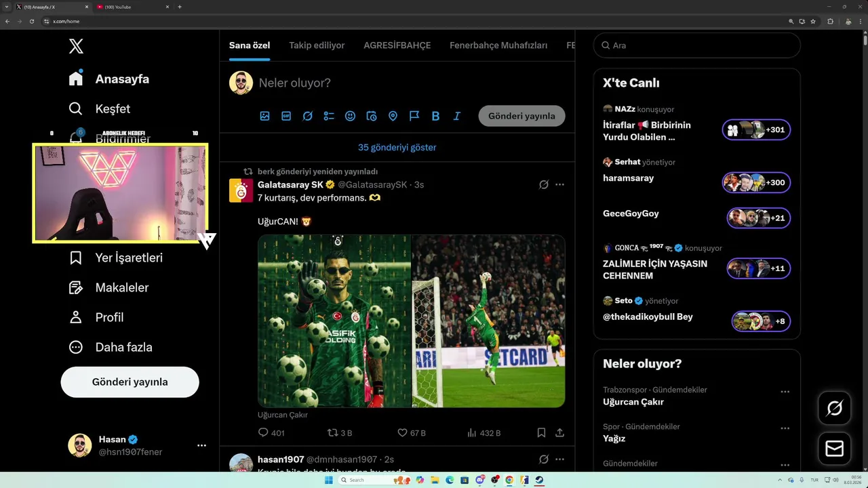Image resolution: width=868 pixels, height=488 pixels.
Task: Click the berk reposted label
Action: click(x=317, y=171)
